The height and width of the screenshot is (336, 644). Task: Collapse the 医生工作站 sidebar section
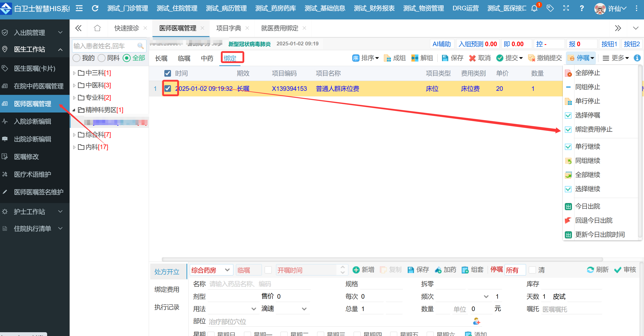[x=60, y=49]
